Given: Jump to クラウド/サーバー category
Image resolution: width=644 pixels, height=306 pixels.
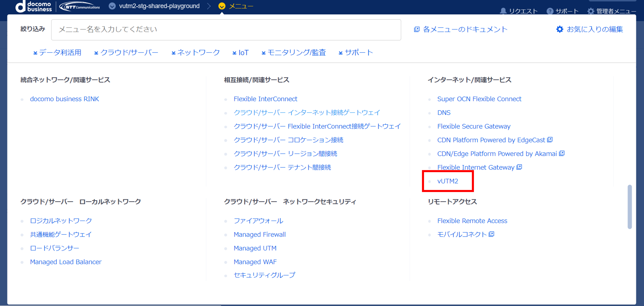Looking at the screenshot, I should [129, 52].
